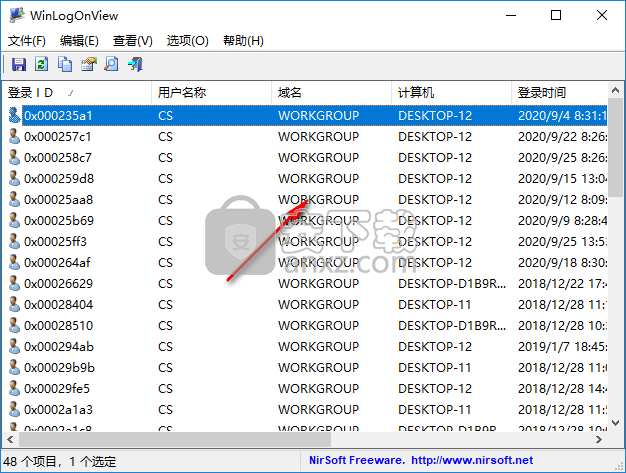
Task: Click the vertical scrollbar thumb
Action: coord(615,148)
